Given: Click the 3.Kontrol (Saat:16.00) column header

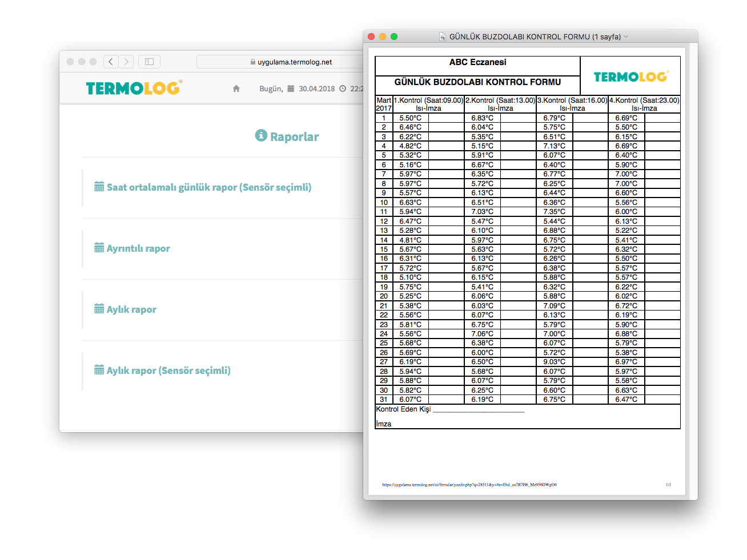Looking at the screenshot, I should point(572,104).
